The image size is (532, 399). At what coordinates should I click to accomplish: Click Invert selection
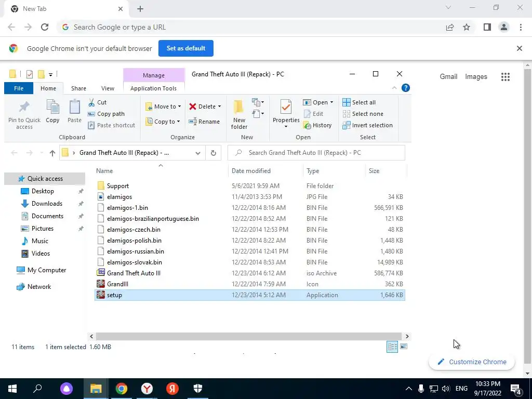click(367, 126)
